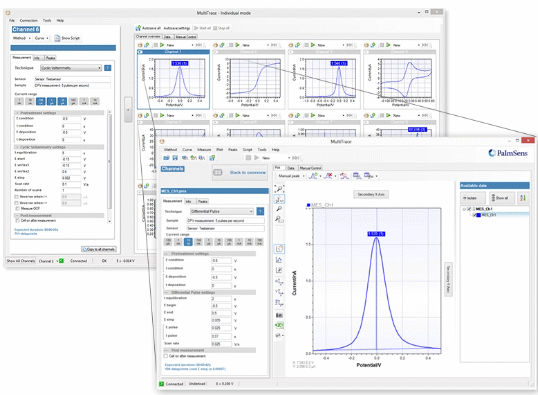Toggle the MES_Ch1 curve checkbox in data tree

(x=475, y=215)
